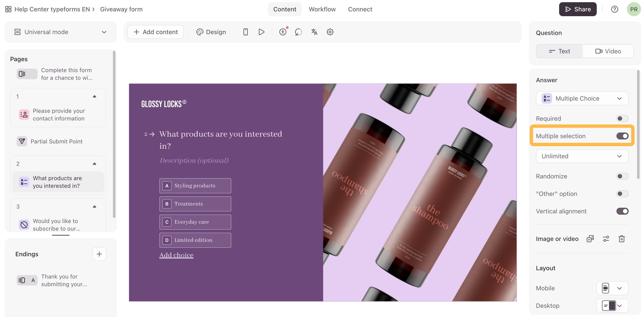Switch to the Connect tab
Screen dimensions: 644x317
coord(360,9)
